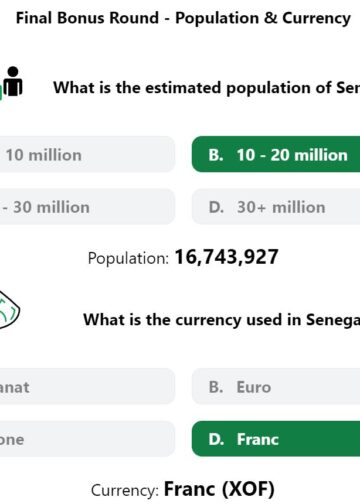Click the Final Bonus Round heading
The height and width of the screenshot is (504, 360).
pos(183,18)
